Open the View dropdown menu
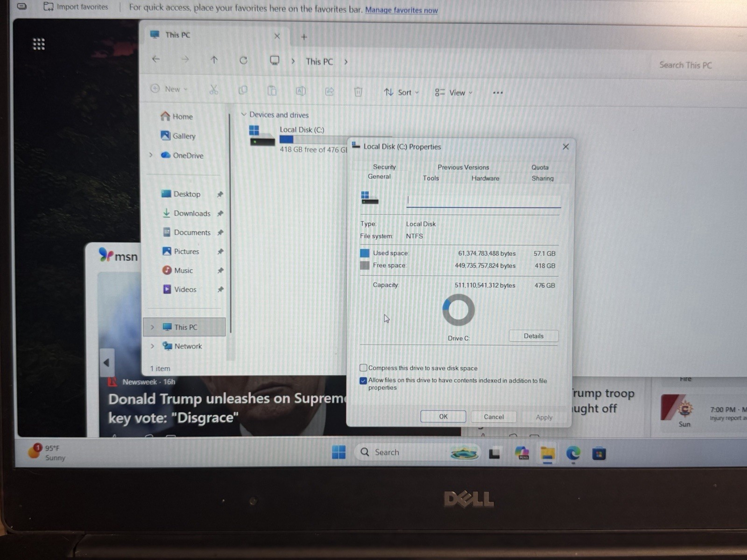This screenshot has width=747, height=560. coord(454,93)
